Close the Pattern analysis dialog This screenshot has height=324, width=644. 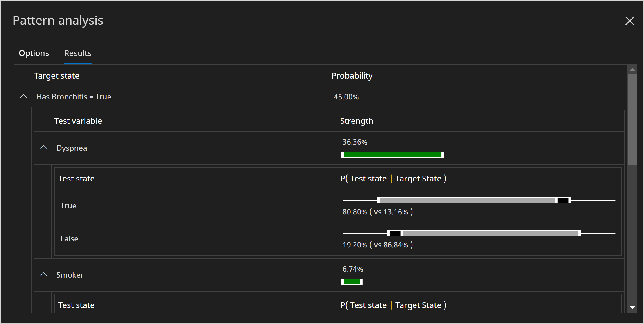coord(630,21)
